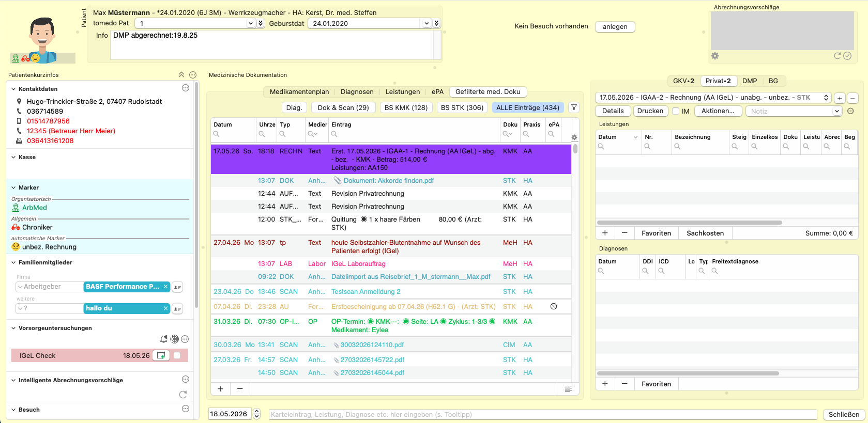Click the anlegen button
Image resolution: width=868 pixels, height=423 pixels.
pyautogui.click(x=615, y=27)
